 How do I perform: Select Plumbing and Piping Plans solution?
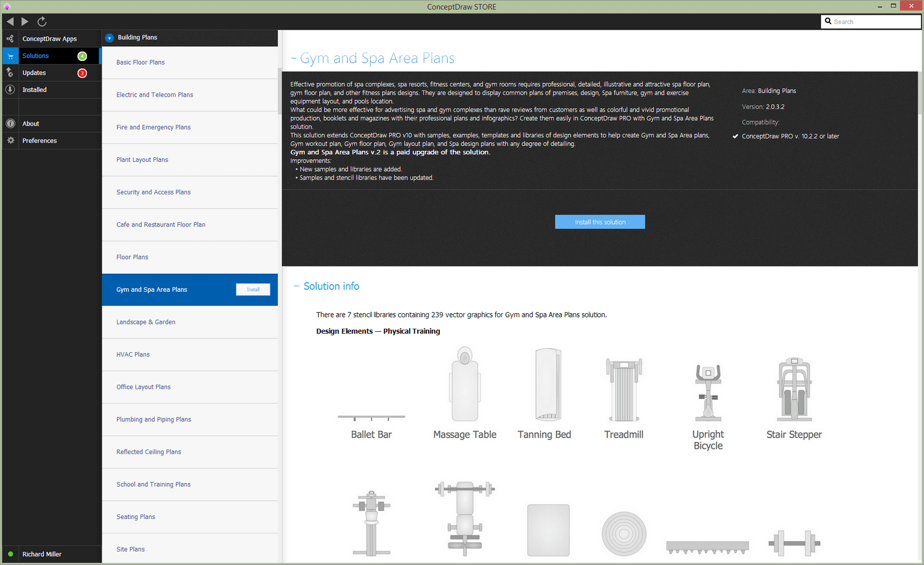click(190, 420)
